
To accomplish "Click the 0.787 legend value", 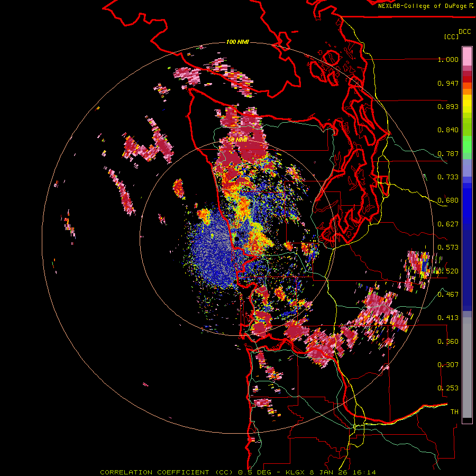I will pos(448,153).
